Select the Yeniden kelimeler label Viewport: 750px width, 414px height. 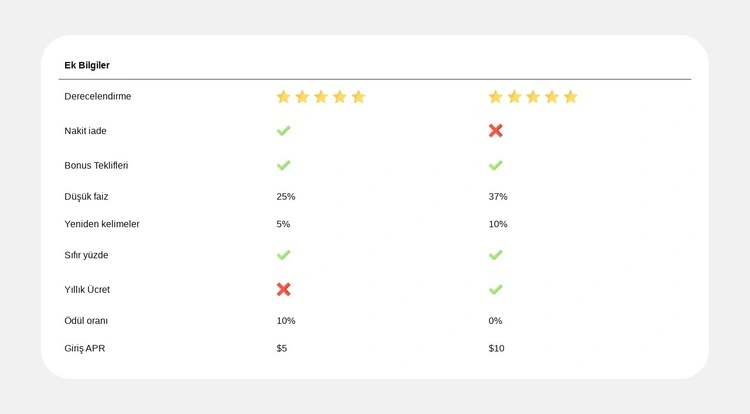(x=102, y=224)
